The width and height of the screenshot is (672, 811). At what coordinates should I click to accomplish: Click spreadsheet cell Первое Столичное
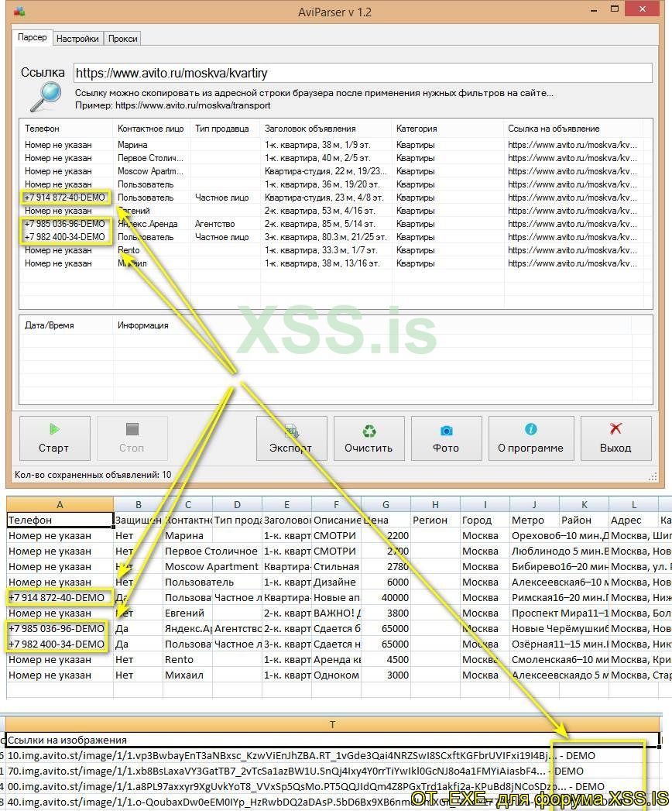[x=211, y=552]
